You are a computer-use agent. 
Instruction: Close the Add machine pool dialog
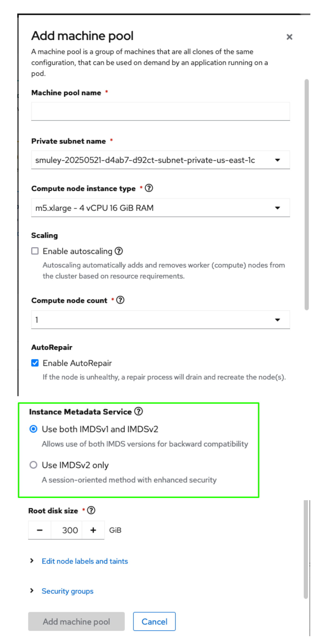[289, 37]
